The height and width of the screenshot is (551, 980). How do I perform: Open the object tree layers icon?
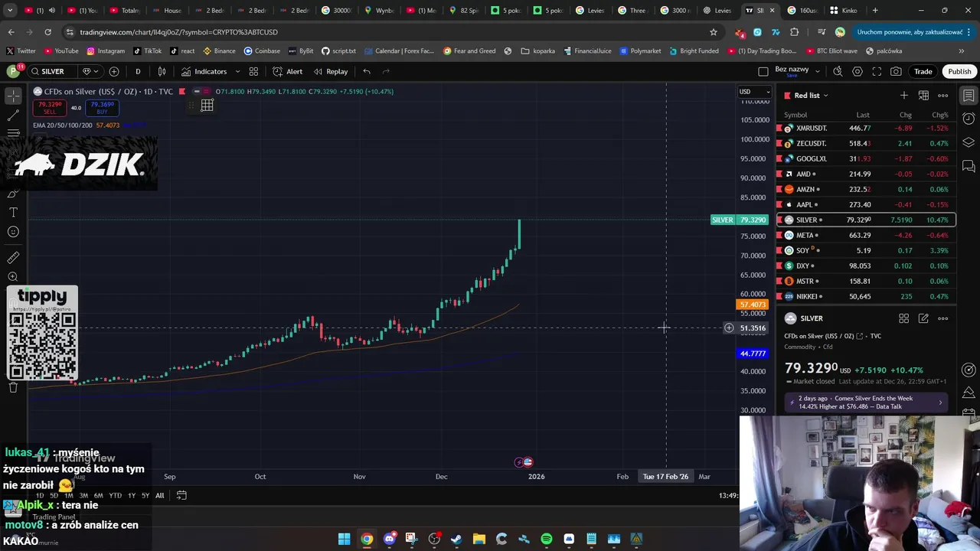pos(969,142)
